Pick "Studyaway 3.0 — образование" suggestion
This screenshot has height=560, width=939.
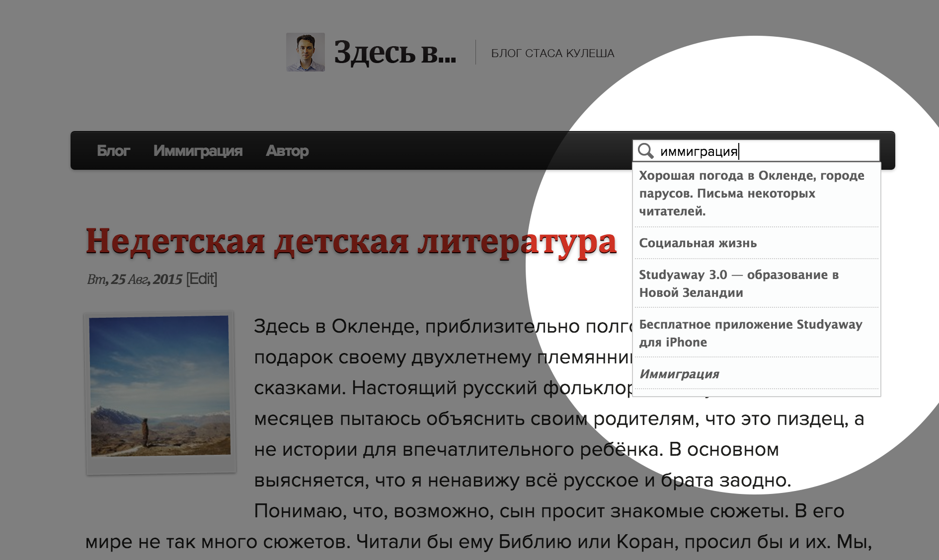738,283
